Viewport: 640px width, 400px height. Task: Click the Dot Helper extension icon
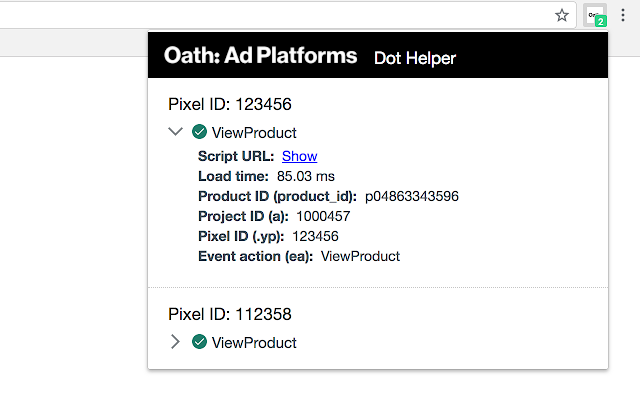click(596, 15)
